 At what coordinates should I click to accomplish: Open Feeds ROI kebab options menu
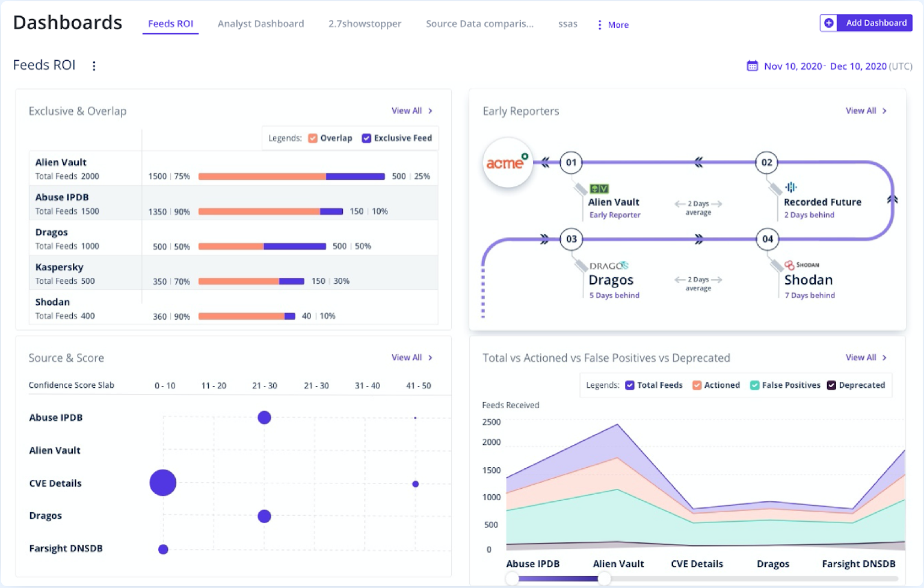click(x=94, y=66)
